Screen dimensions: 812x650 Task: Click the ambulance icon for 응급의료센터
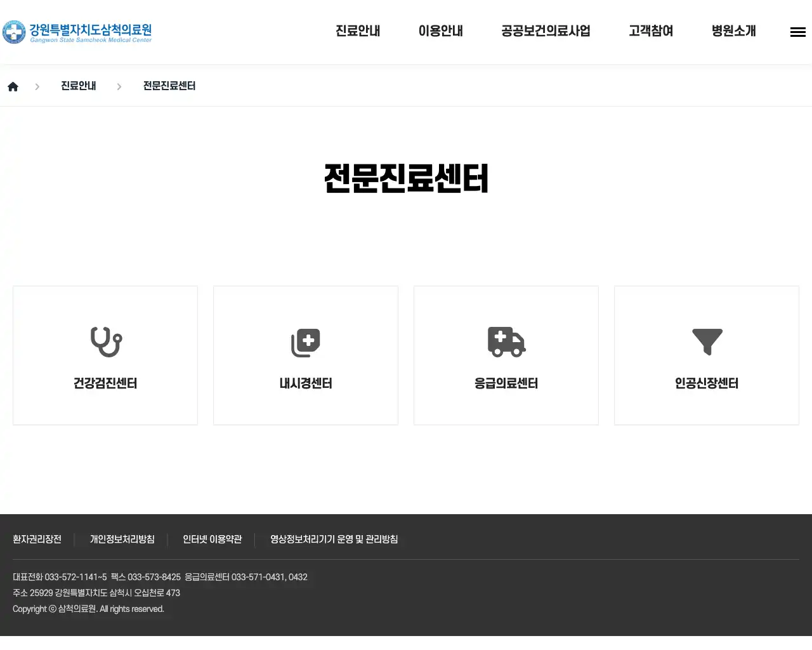(506, 342)
